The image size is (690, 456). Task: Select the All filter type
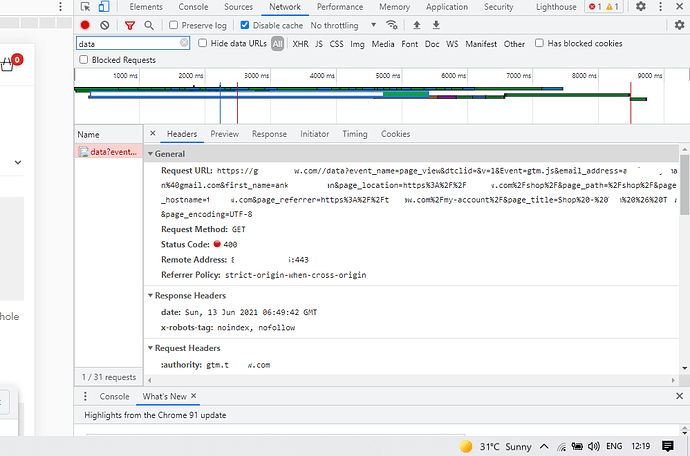277,44
